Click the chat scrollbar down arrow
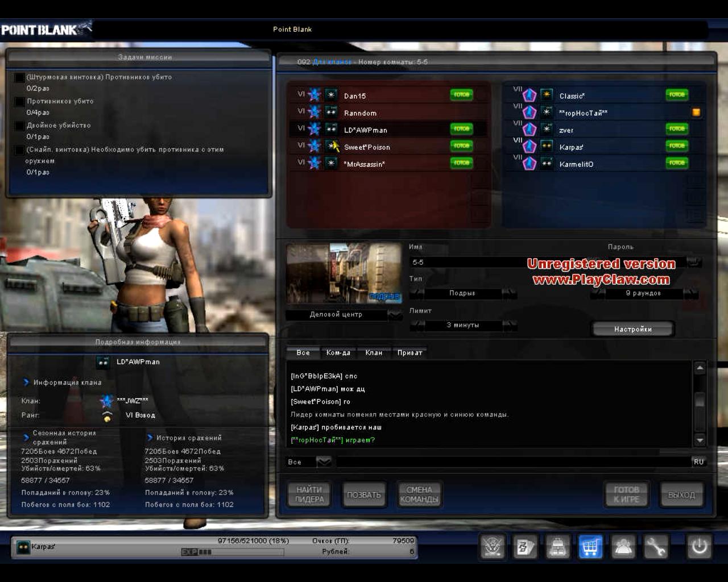 700,440
